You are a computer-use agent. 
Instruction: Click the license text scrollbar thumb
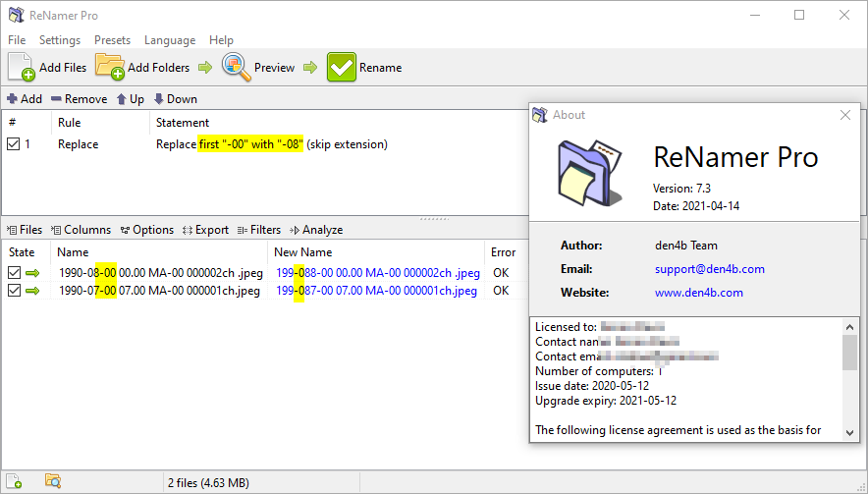pos(849,353)
